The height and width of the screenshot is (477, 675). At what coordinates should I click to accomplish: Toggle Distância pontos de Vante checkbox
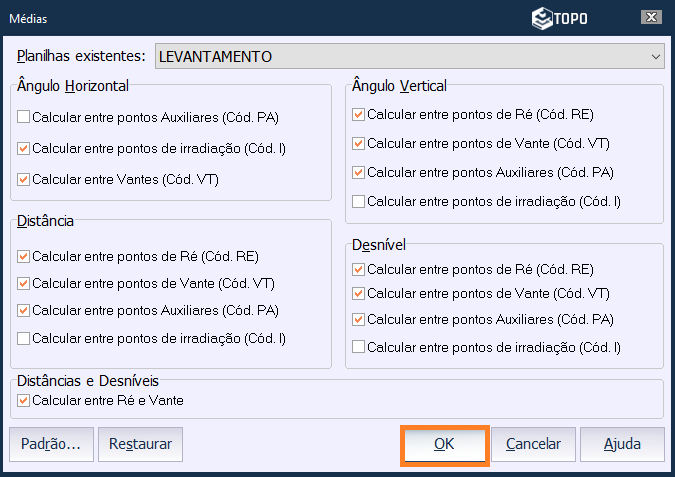pos(24,284)
